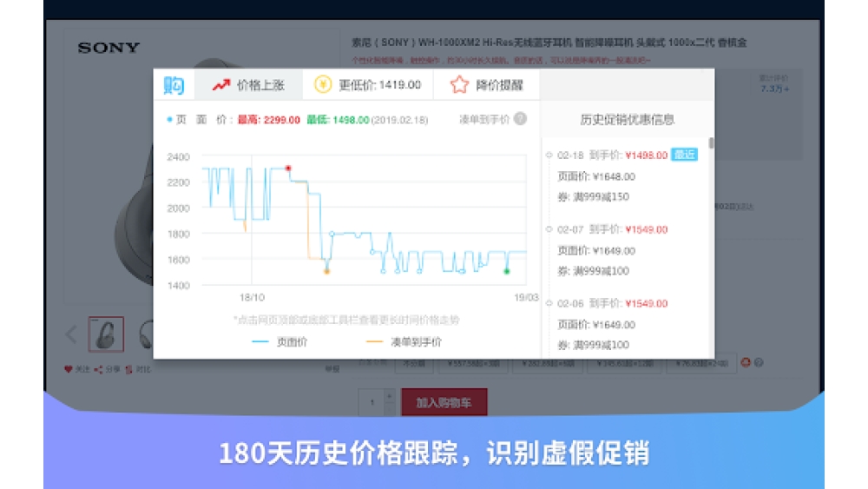Open the 价格上涨 price trend tab
The height and width of the screenshot is (489, 868).
248,85
